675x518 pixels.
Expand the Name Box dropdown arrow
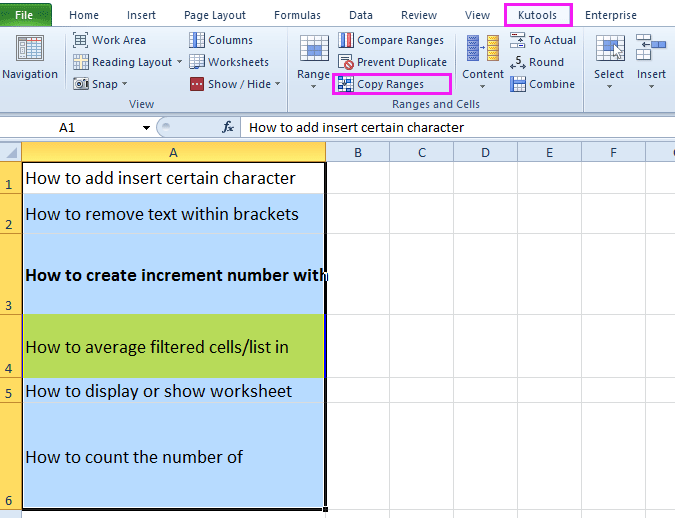[146, 128]
